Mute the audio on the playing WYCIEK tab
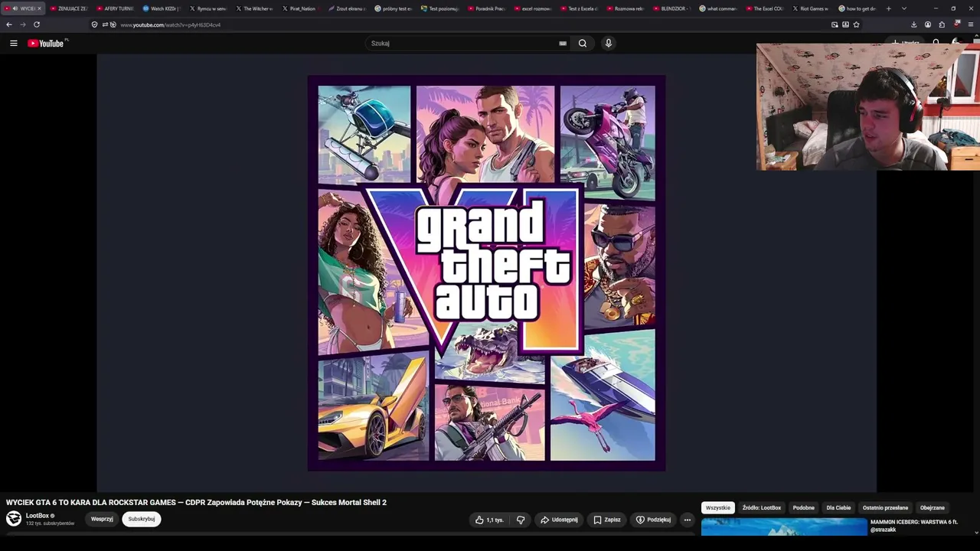Viewport: 980px width, 551px height. coord(15,8)
